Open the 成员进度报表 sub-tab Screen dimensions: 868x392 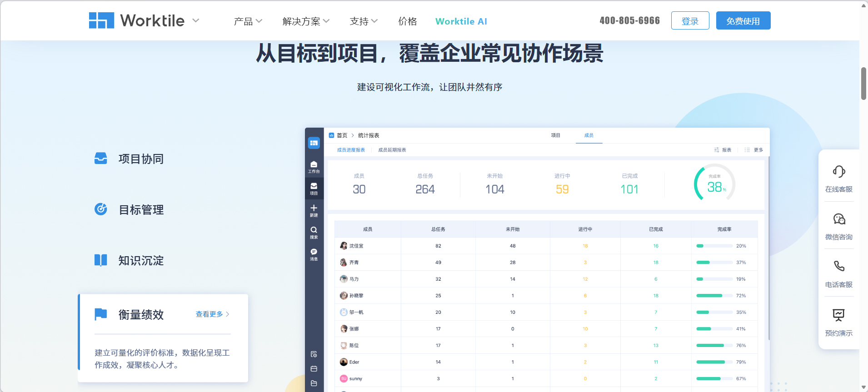[x=351, y=150]
